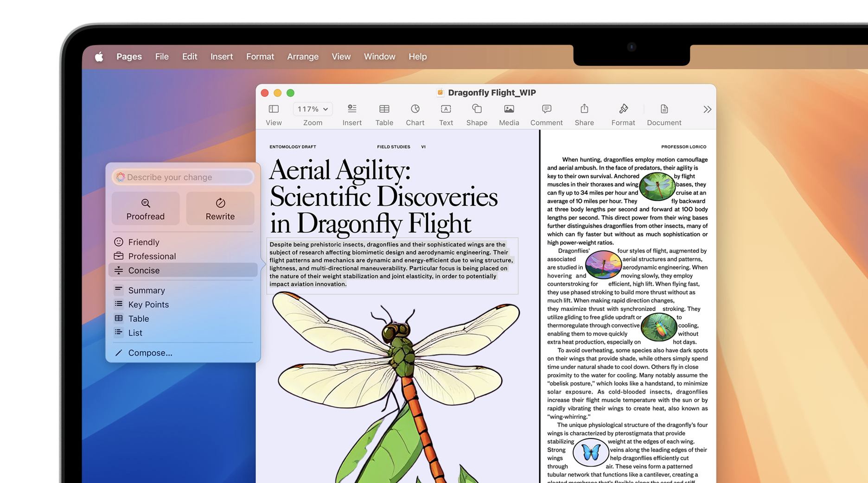This screenshot has width=868, height=483.
Task: Insert a Shape from the toolbar
Action: 477,109
